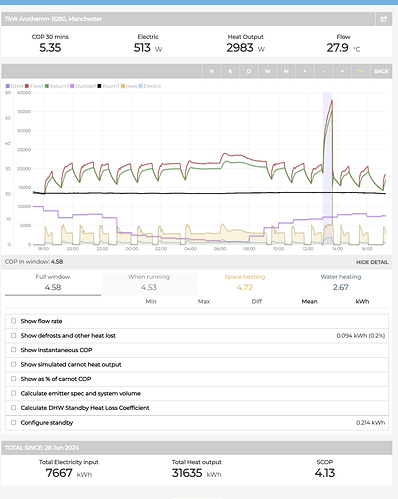The height and width of the screenshot is (499, 398).
Task: Open the share icon in header bar
Action: 384,19
